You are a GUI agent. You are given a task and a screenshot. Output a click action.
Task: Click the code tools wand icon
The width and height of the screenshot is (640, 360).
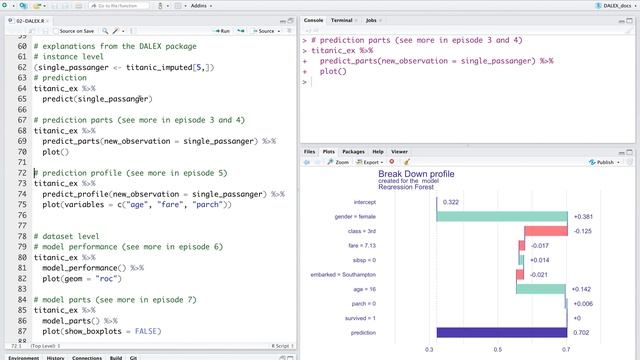coord(116,31)
